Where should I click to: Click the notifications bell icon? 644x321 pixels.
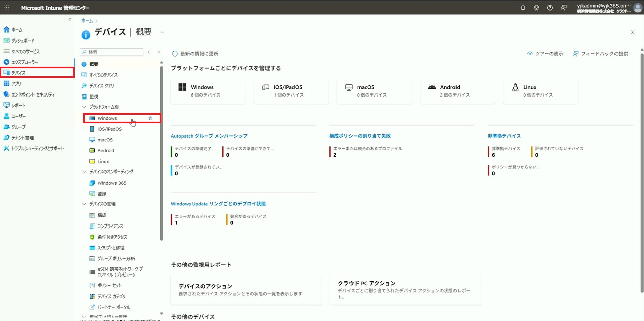[x=523, y=8]
